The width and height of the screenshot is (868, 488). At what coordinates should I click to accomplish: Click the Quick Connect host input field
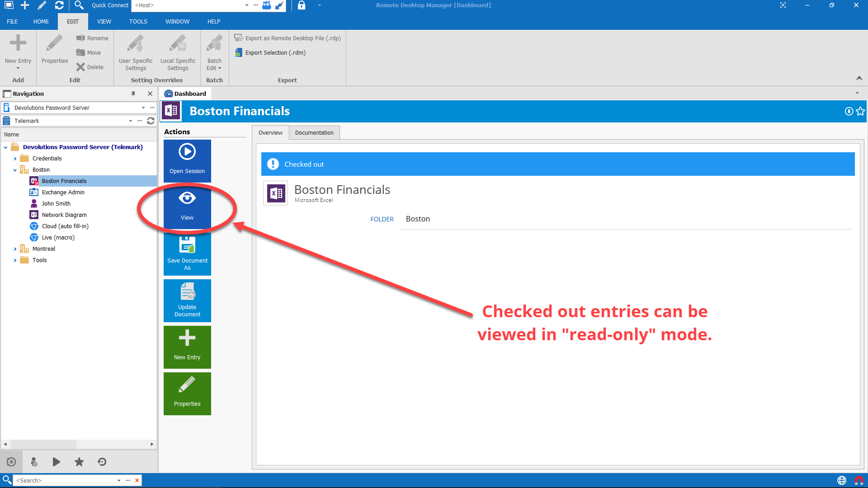[x=188, y=5]
